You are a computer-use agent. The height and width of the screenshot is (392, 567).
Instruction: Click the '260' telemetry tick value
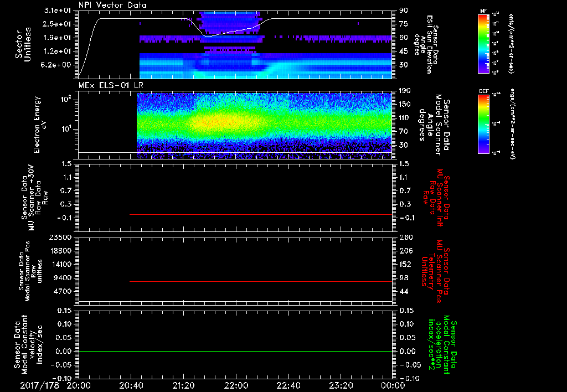(x=406, y=238)
